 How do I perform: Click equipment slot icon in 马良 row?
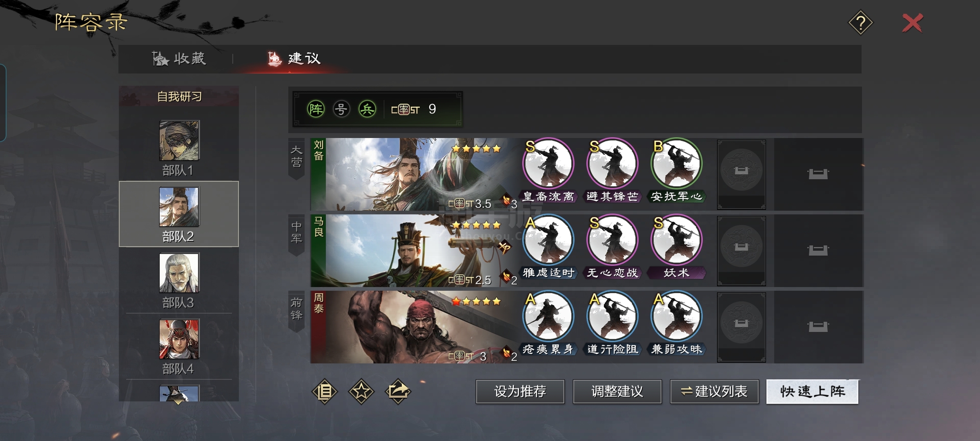(x=818, y=250)
